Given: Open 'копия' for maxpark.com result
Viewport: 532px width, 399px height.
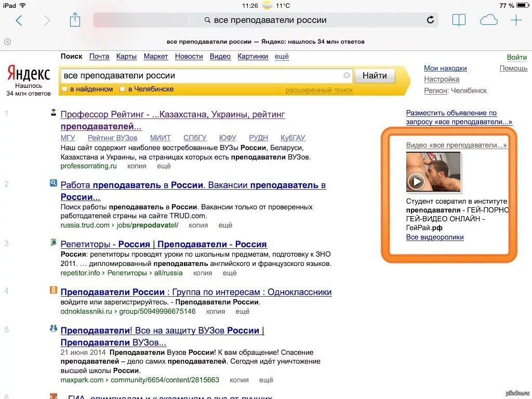Looking at the screenshot, I should [x=239, y=380].
